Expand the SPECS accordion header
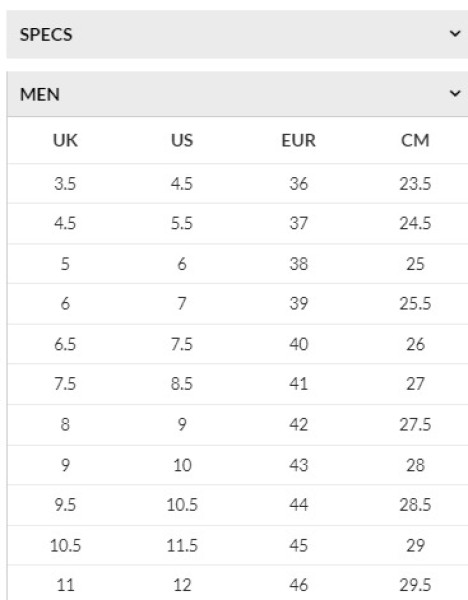 [x=237, y=34]
